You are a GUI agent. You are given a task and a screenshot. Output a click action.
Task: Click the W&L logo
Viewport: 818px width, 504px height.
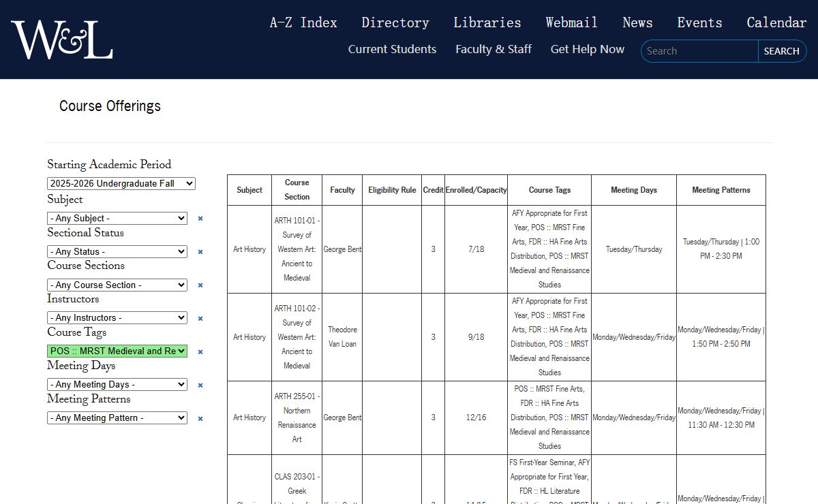click(62, 40)
